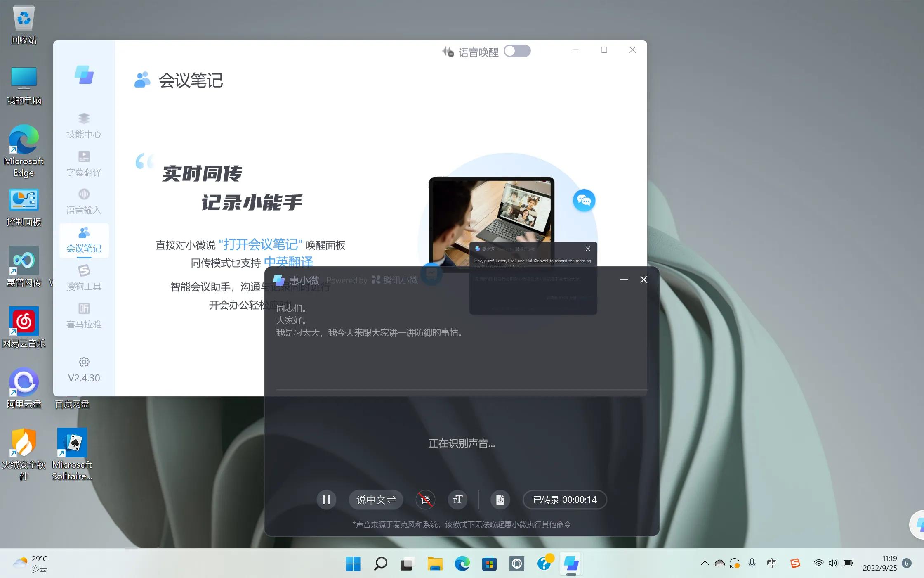Open the network icon in system tray

click(x=818, y=563)
